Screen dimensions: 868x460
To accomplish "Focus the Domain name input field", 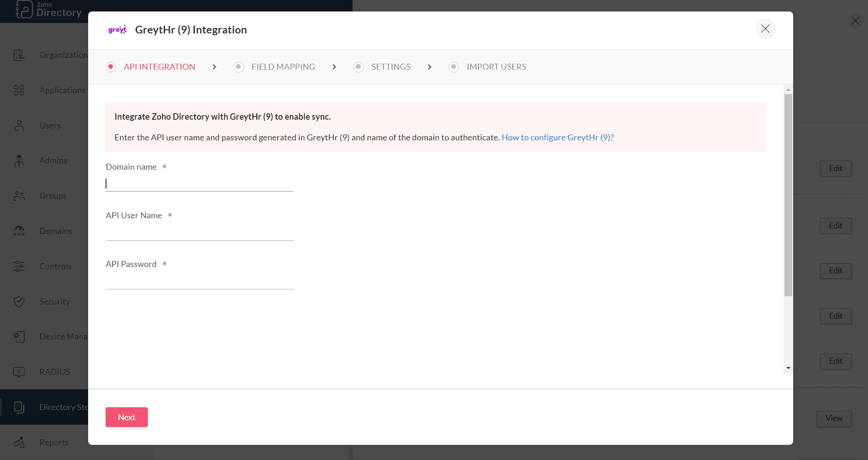I will 200,183.
